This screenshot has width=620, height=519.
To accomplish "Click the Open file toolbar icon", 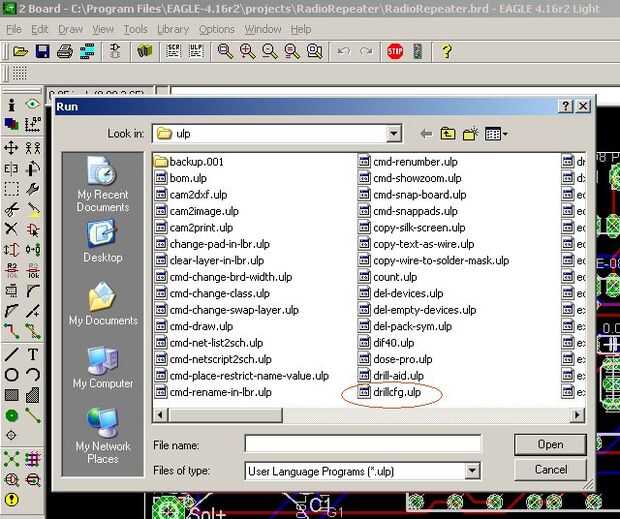I will (x=20, y=51).
